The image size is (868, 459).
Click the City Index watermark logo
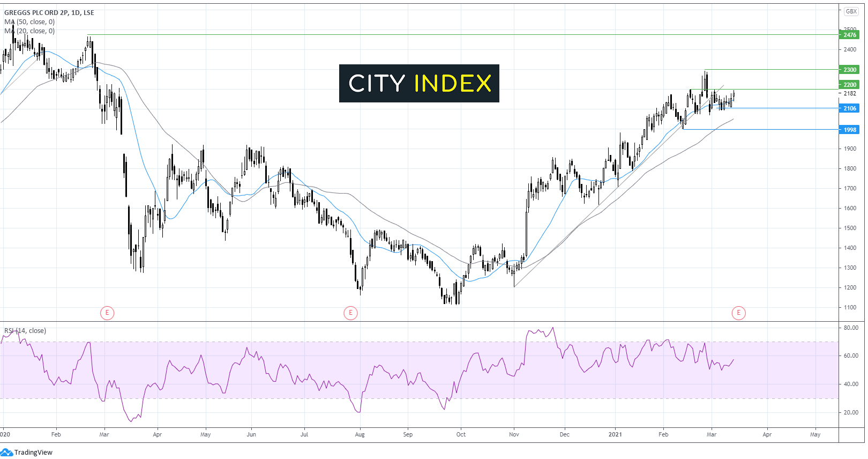click(419, 83)
